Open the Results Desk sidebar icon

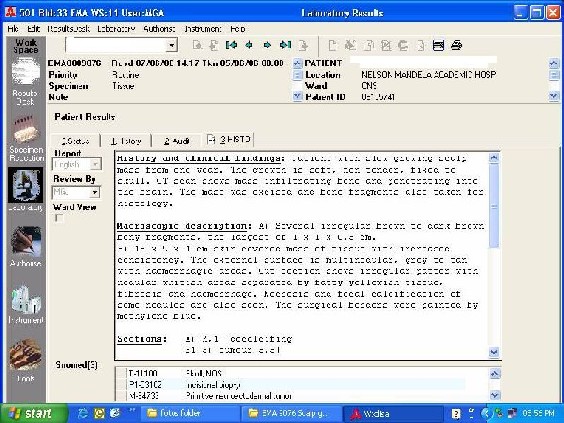(x=26, y=72)
